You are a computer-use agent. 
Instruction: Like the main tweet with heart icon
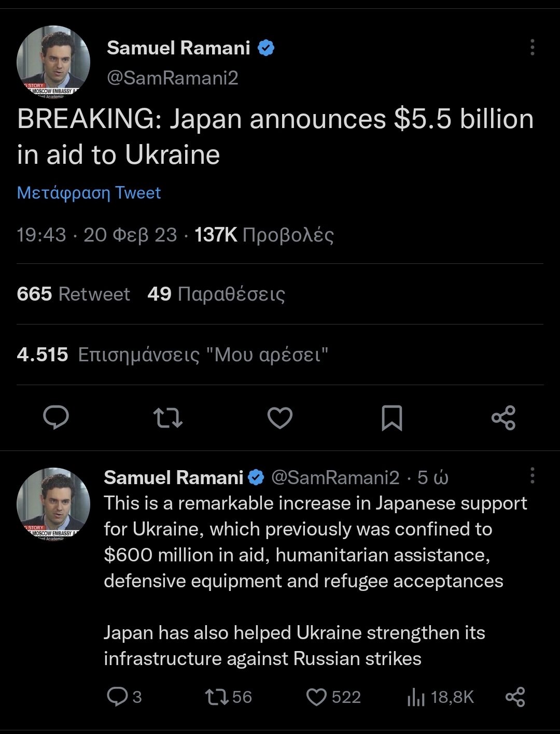point(280,418)
